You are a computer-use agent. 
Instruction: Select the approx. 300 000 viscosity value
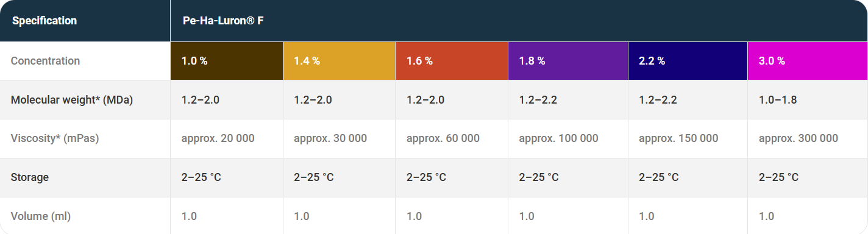point(798,139)
